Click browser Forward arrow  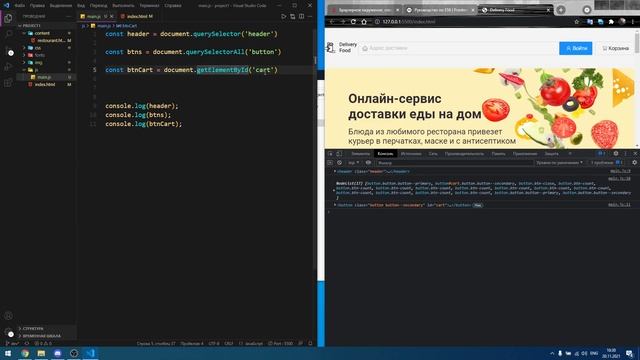point(343,22)
